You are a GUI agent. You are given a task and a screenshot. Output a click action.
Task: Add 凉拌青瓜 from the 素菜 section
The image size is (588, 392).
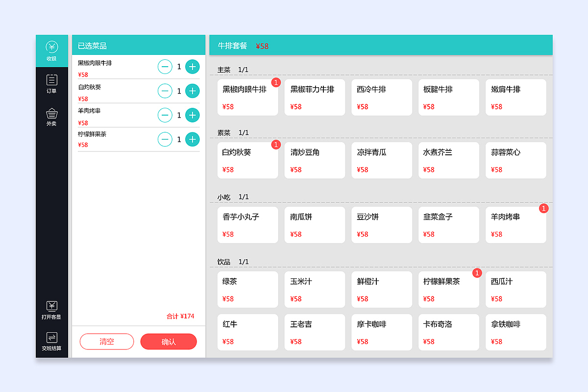click(x=382, y=160)
